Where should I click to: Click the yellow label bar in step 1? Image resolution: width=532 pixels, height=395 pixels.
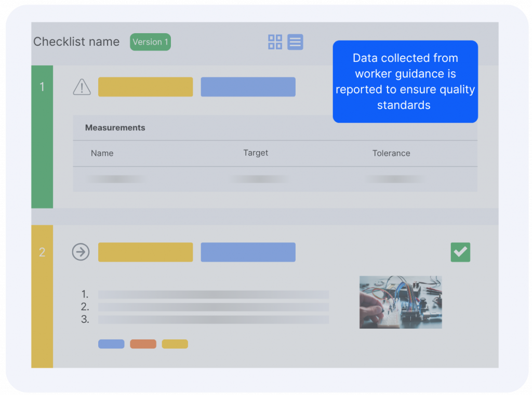(x=145, y=87)
